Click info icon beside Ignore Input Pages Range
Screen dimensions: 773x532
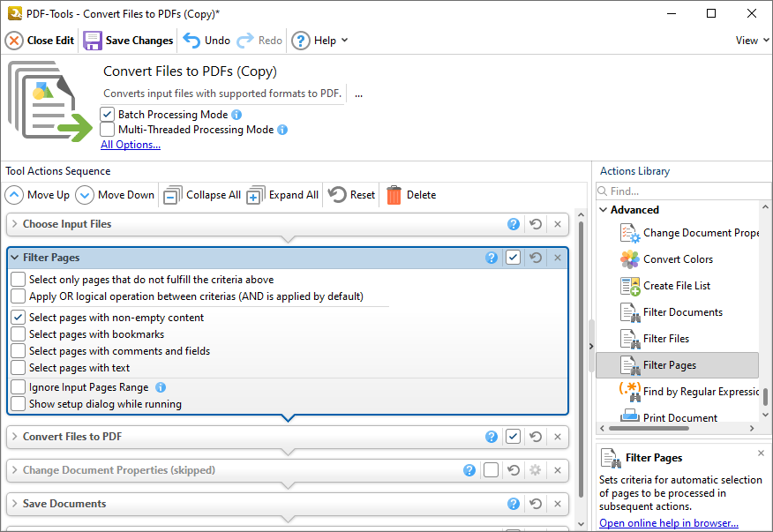click(x=161, y=387)
